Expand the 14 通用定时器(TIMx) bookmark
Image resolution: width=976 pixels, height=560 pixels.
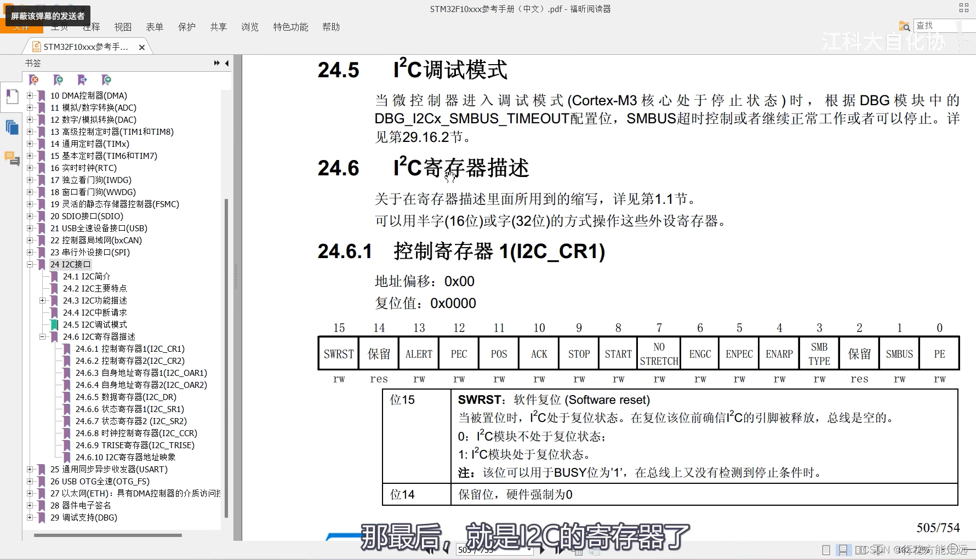click(x=30, y=144)
